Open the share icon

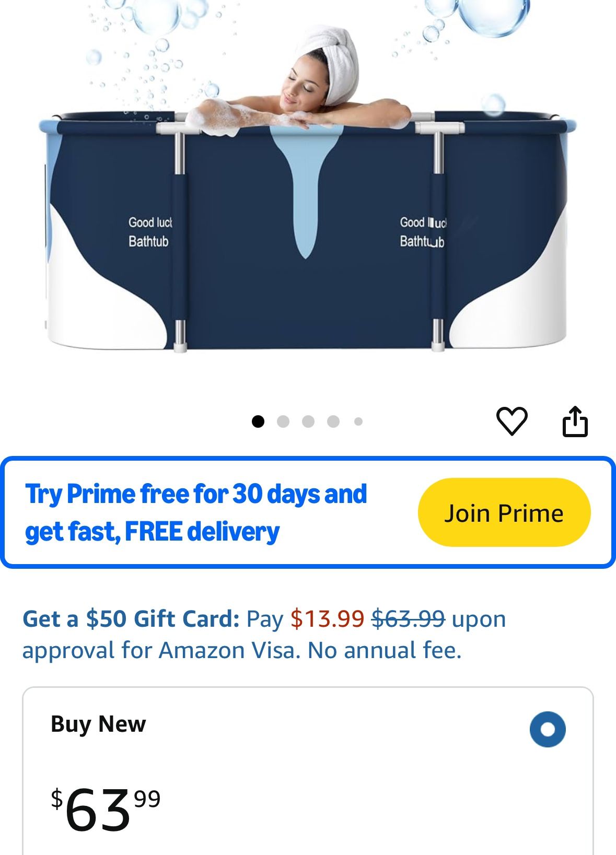(x=575, y=421)
